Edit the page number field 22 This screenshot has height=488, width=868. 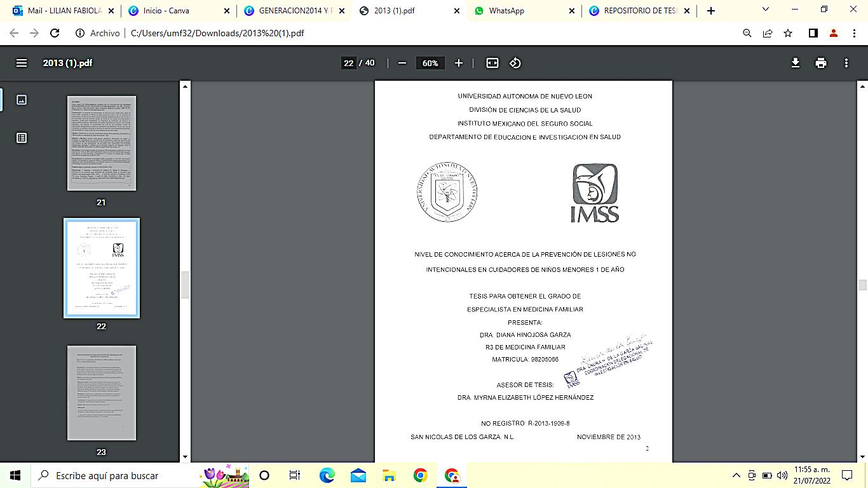348,63
